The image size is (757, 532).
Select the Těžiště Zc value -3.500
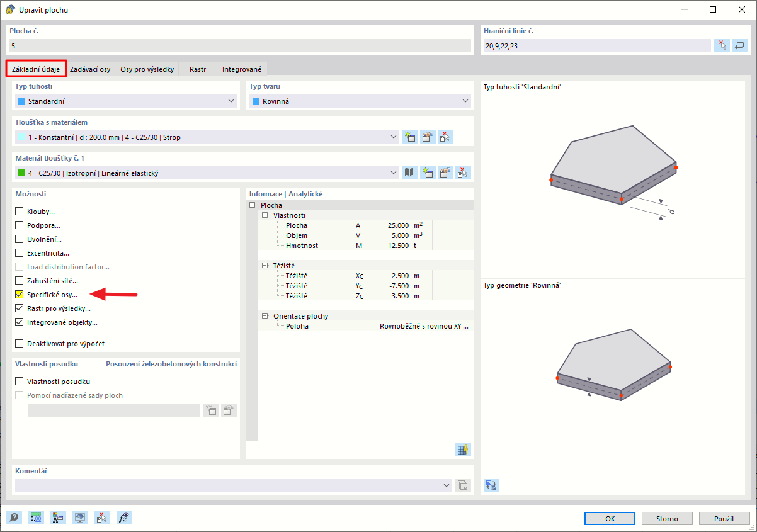[x=398, y=296]
